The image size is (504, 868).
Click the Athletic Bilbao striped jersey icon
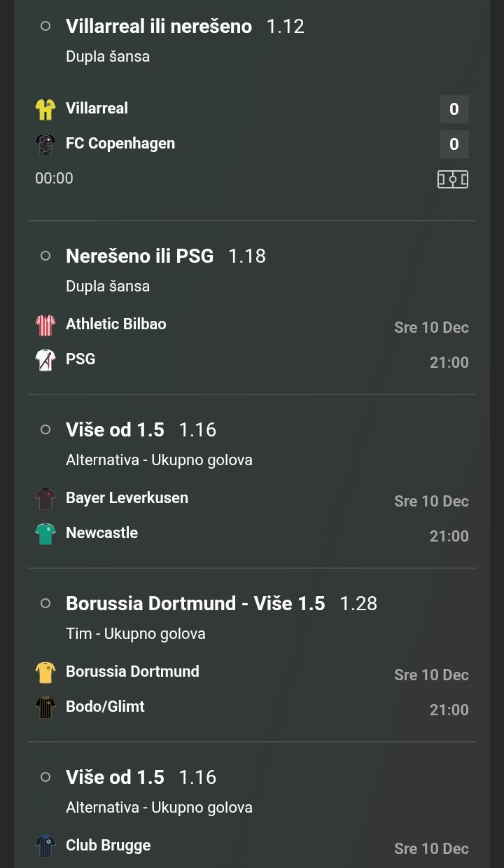click(45, 325)
